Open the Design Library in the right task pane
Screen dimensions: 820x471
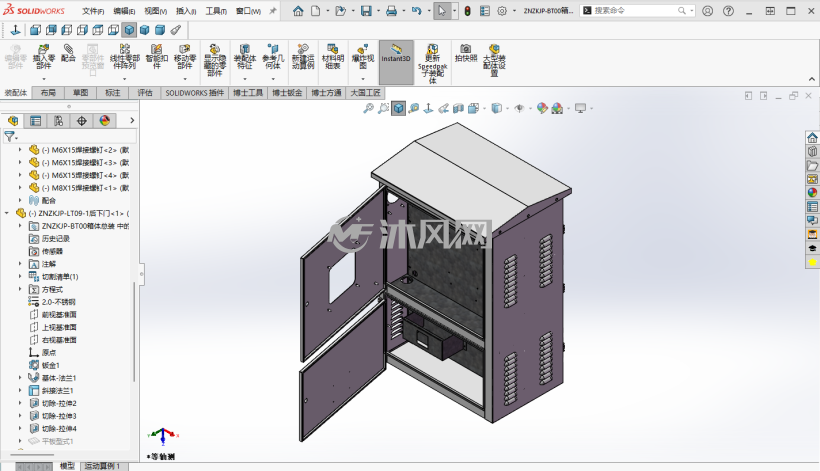[812, 152]
